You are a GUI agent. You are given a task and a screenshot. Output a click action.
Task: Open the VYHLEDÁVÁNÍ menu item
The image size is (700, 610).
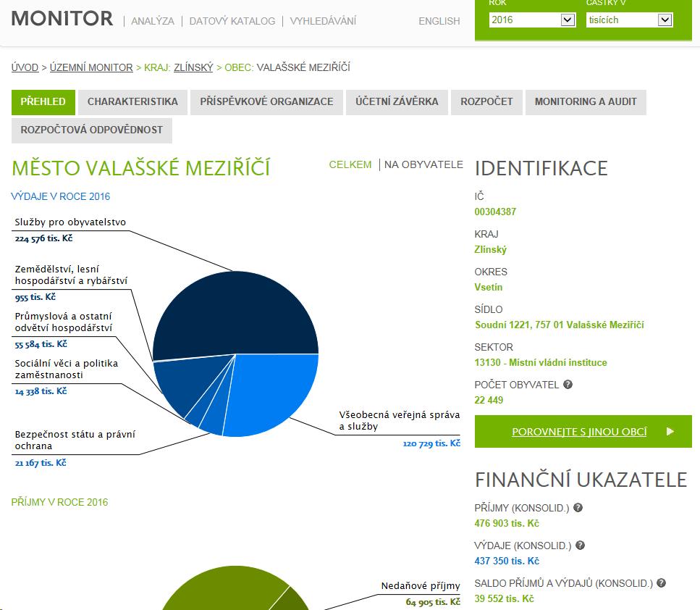(323, 21)
